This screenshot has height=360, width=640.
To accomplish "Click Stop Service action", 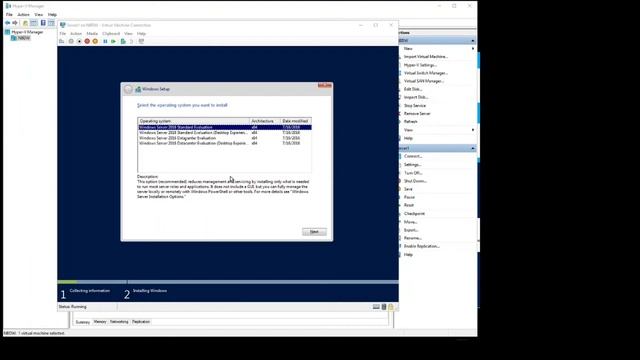I will pyautogui.click(x=415, y=105).
